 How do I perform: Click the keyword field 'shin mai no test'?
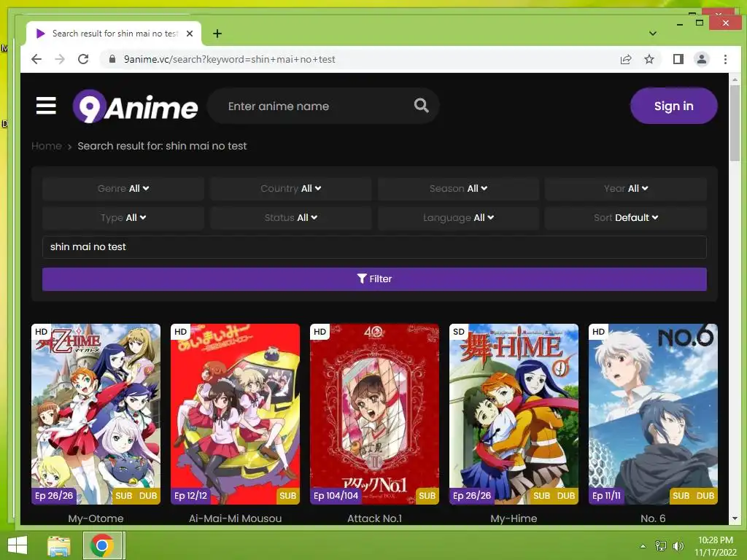click(374, 247)
